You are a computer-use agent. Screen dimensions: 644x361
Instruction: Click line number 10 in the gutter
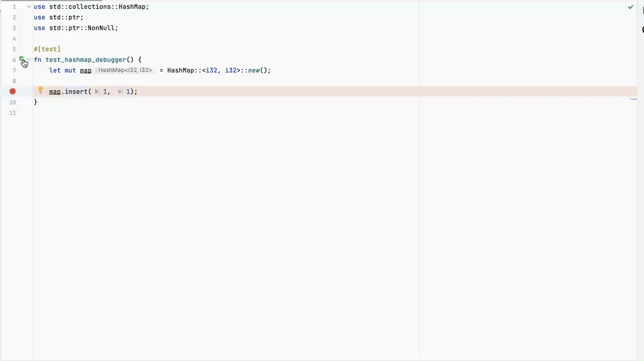(13, 102)
